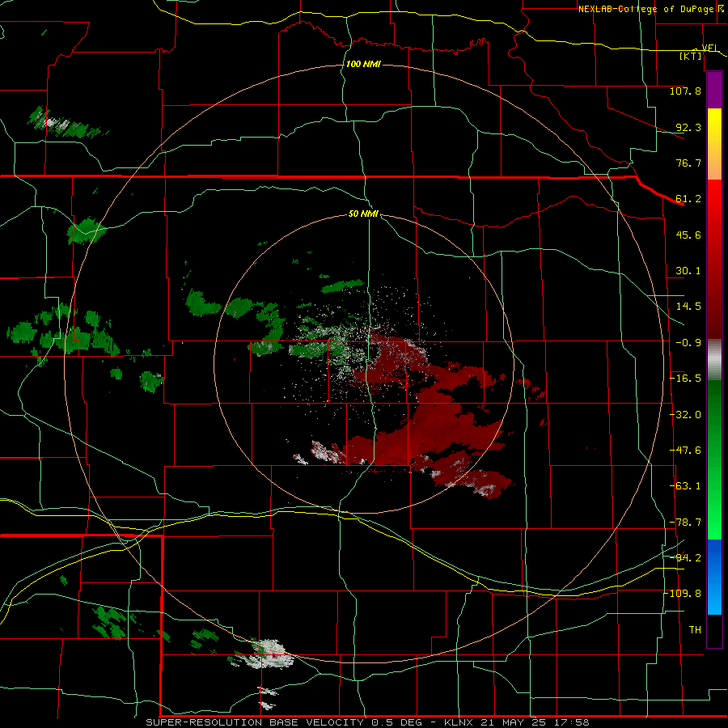Screen dimensions: 728x728
Task: Pick the gray near-zero segment of the color bar
Action: (714, 360)
